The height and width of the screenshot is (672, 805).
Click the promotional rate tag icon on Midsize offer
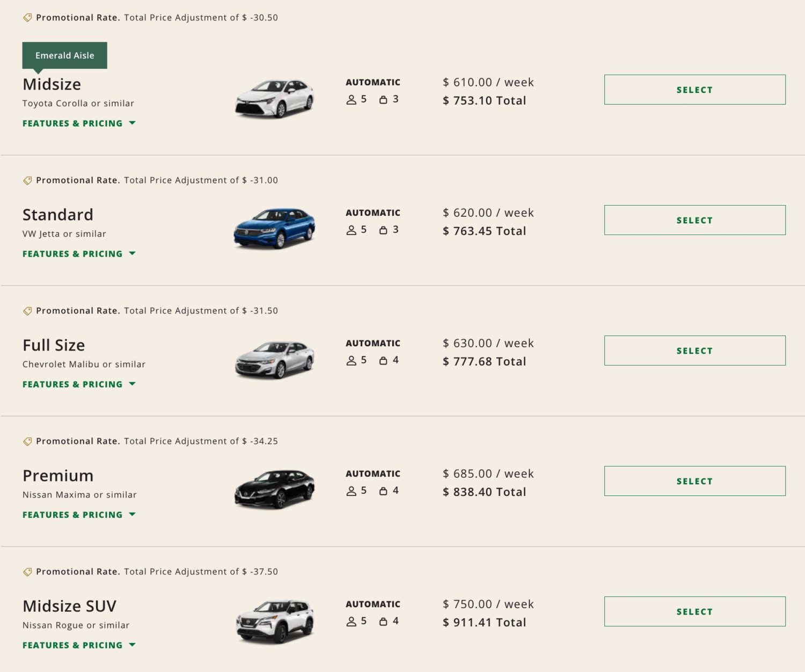[28, 17]
